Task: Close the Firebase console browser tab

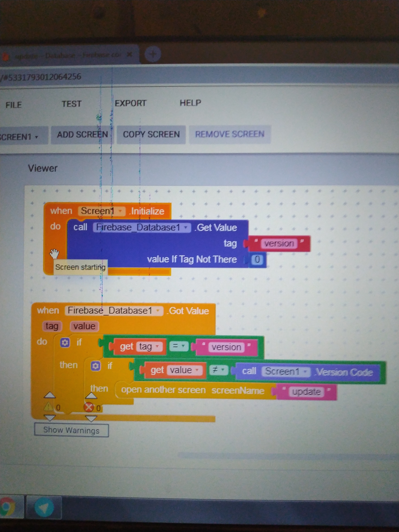Action: point(130,54)
